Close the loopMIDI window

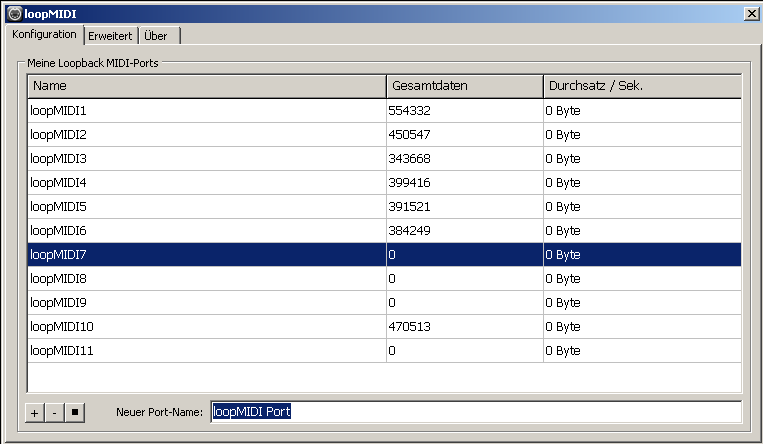click(751, 14)
